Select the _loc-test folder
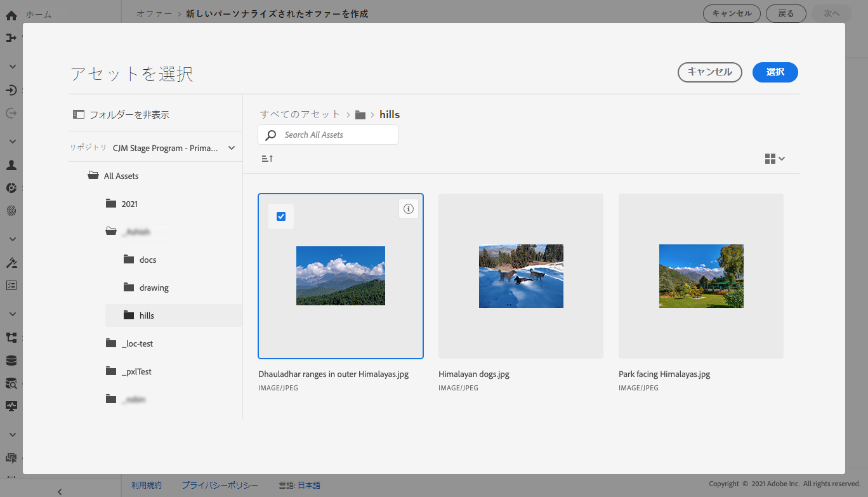The width and height of the screenshot is (868, 497). tap(137, 343)
